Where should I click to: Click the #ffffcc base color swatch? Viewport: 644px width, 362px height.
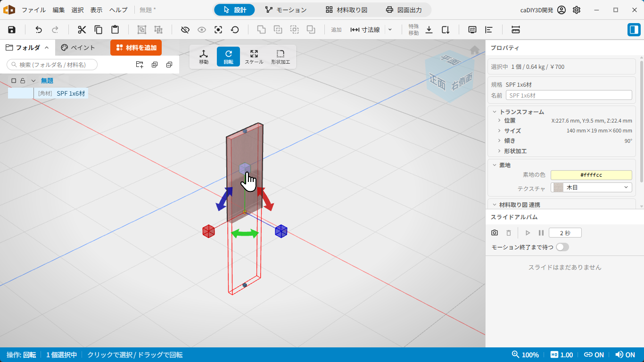(x=591, y=175)
